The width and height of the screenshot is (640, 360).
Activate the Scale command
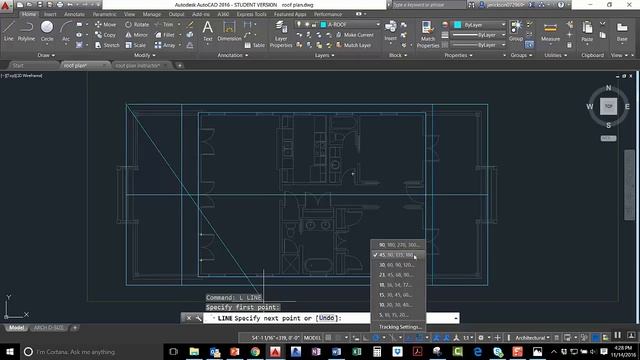coord(136,45)
